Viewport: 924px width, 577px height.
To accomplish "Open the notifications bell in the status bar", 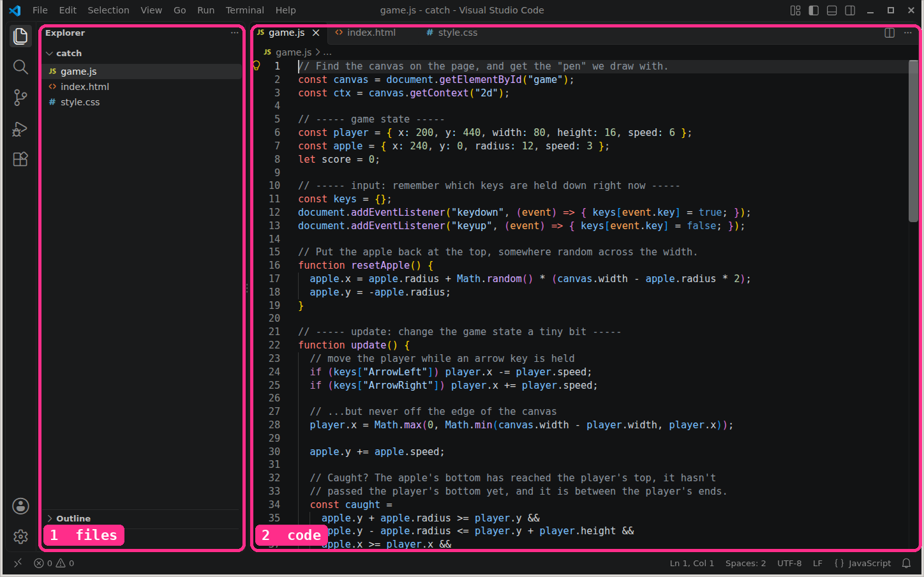I will tap(906, 563).
